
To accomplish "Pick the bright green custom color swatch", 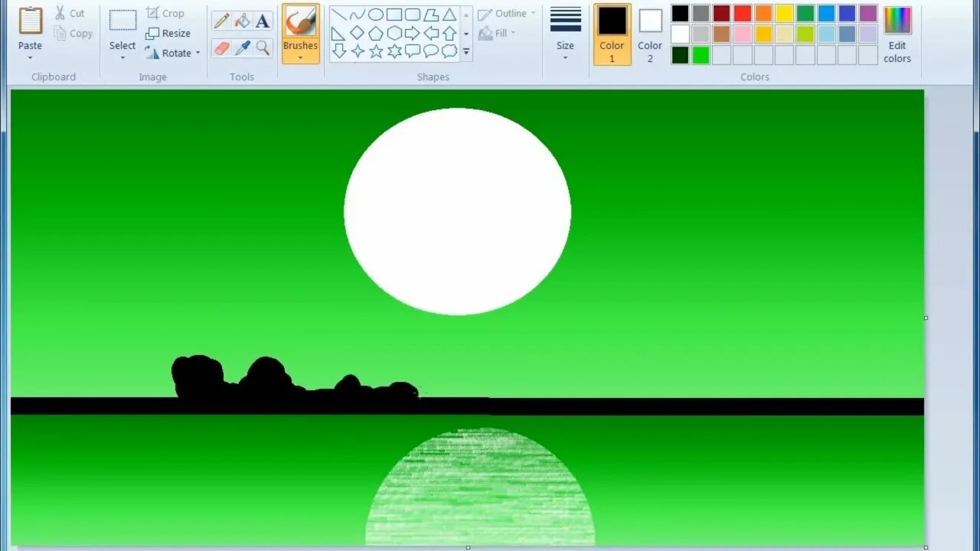I will 701,55.
